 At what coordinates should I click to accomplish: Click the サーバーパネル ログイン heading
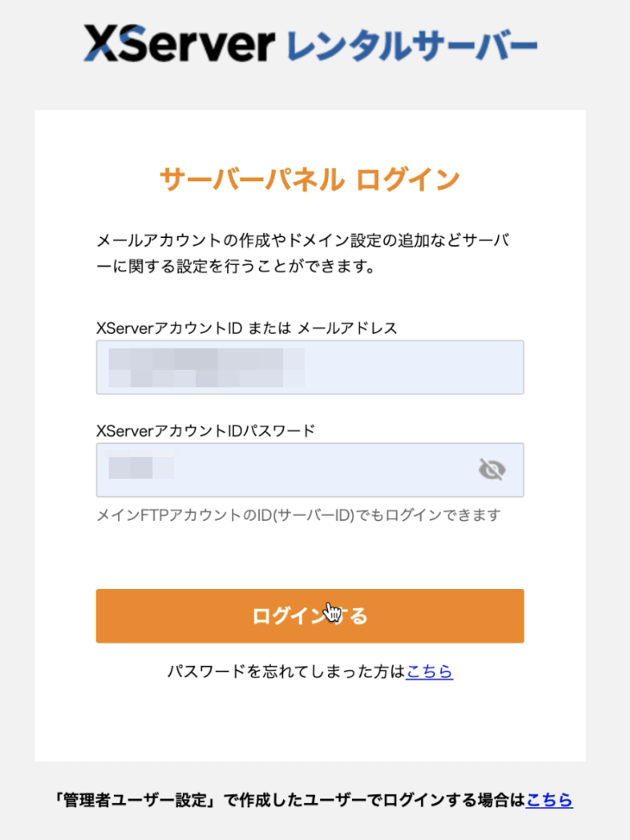point(309,179)
